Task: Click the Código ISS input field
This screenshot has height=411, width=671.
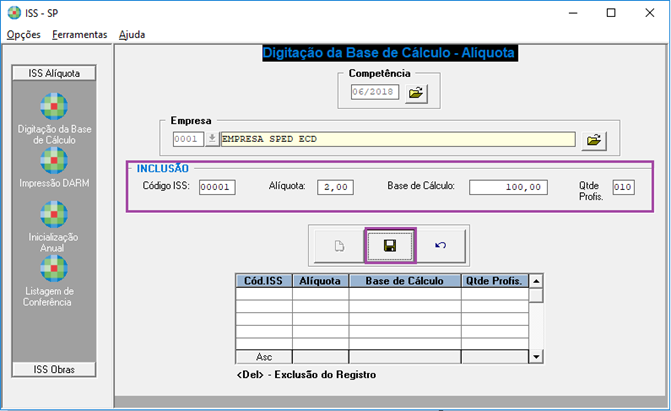Action: point(217,187)
